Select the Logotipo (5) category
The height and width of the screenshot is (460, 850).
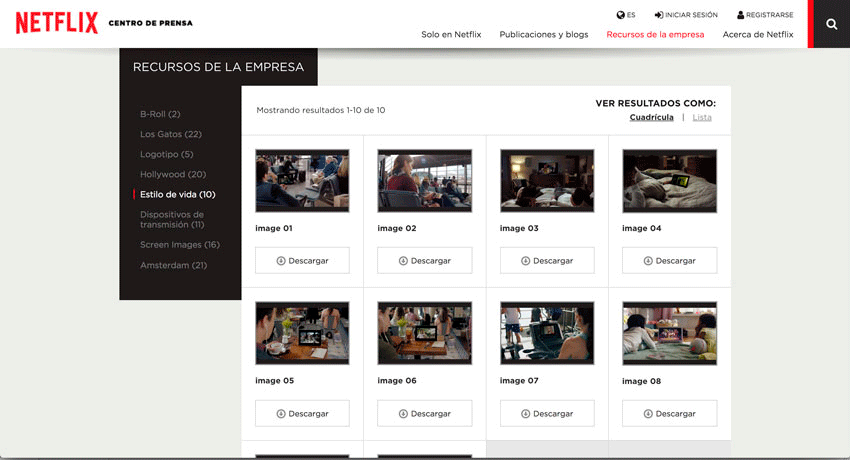(x=166, y=154)
